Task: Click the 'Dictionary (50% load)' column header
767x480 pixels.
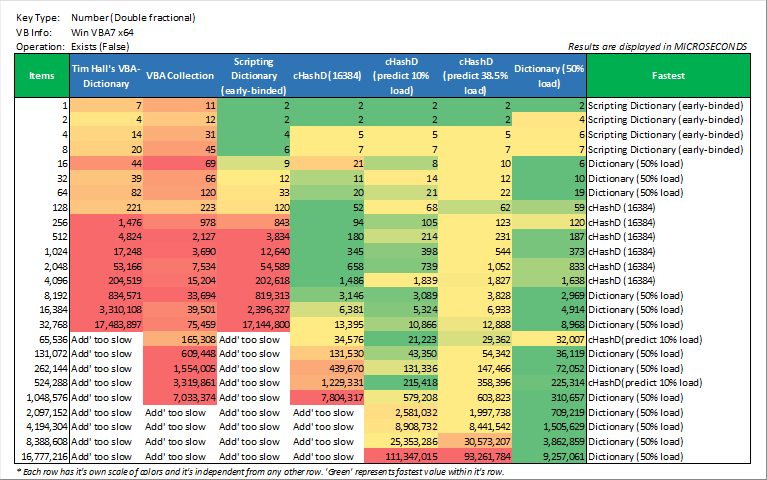Action: [549, 75]
